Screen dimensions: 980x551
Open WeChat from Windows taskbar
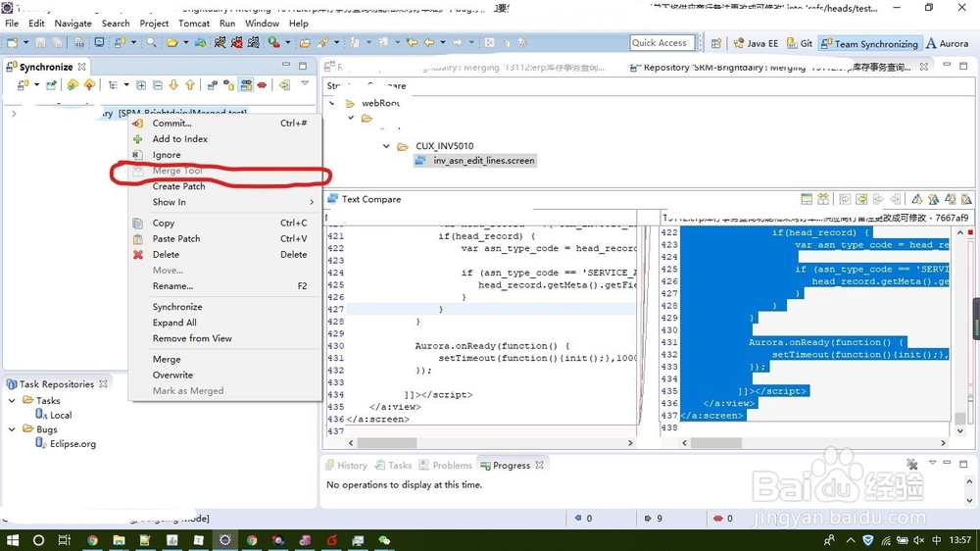384,540
